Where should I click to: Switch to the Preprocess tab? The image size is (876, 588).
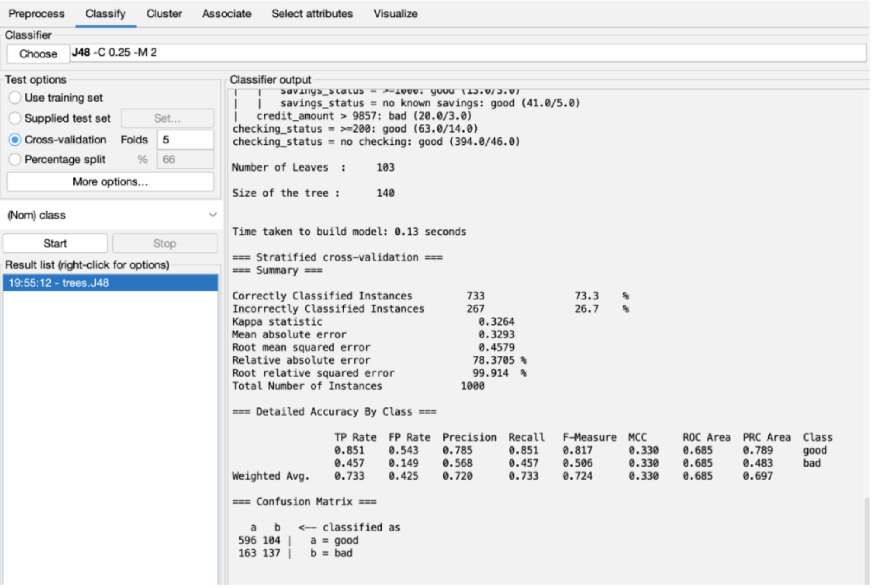click(x=36, y=14)
